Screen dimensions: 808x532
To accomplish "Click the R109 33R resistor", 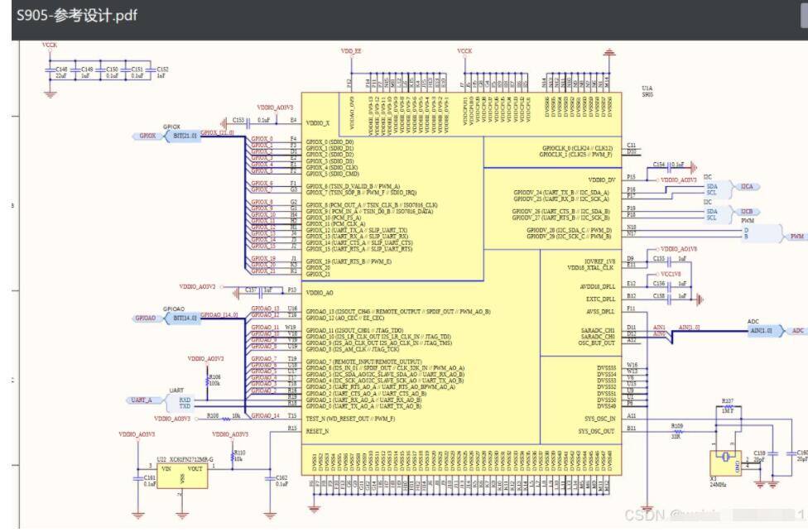I will click(677, 431).
